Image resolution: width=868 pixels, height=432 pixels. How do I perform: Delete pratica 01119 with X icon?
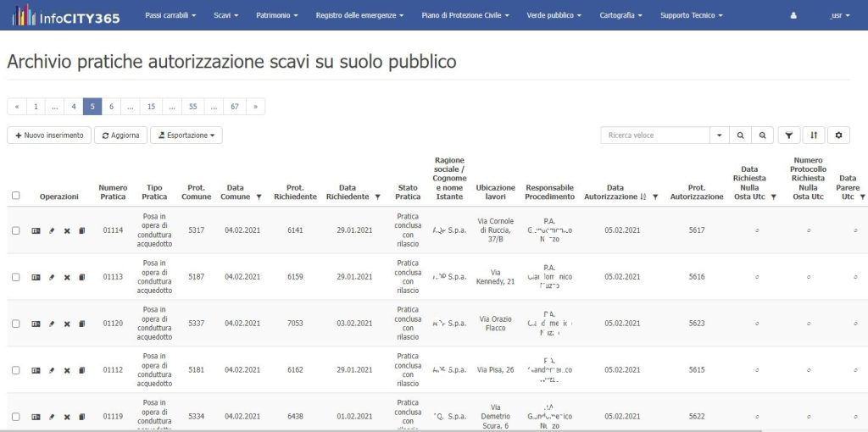(x=67, y=417)
